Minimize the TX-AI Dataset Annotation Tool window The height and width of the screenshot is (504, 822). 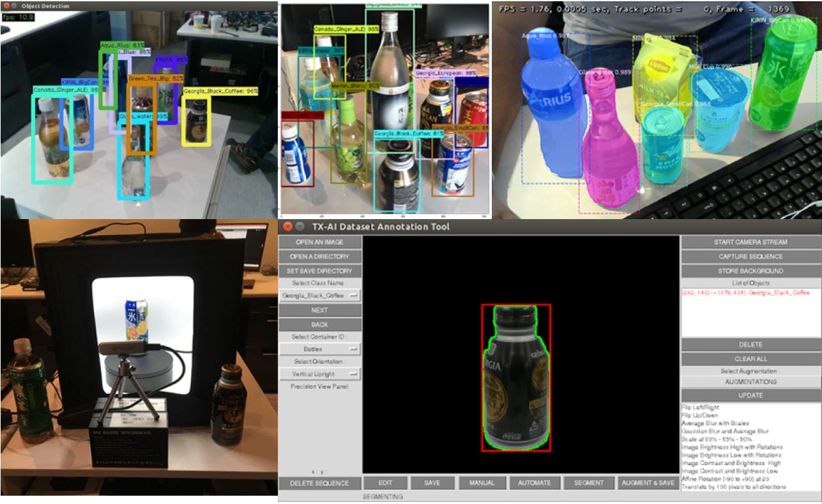tap(299, 227)
